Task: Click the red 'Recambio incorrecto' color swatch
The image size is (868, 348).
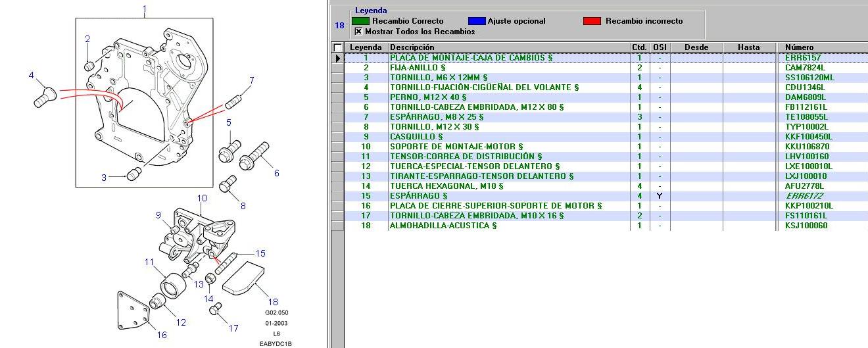Action: tap(592, 21)
